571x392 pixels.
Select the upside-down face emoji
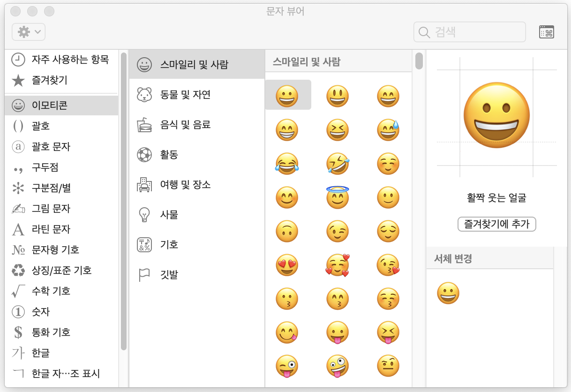[x=287, y=231]
